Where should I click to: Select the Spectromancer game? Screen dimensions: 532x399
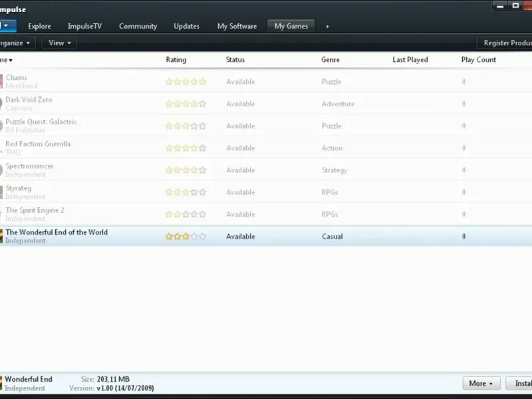click(x=266, y=170)
